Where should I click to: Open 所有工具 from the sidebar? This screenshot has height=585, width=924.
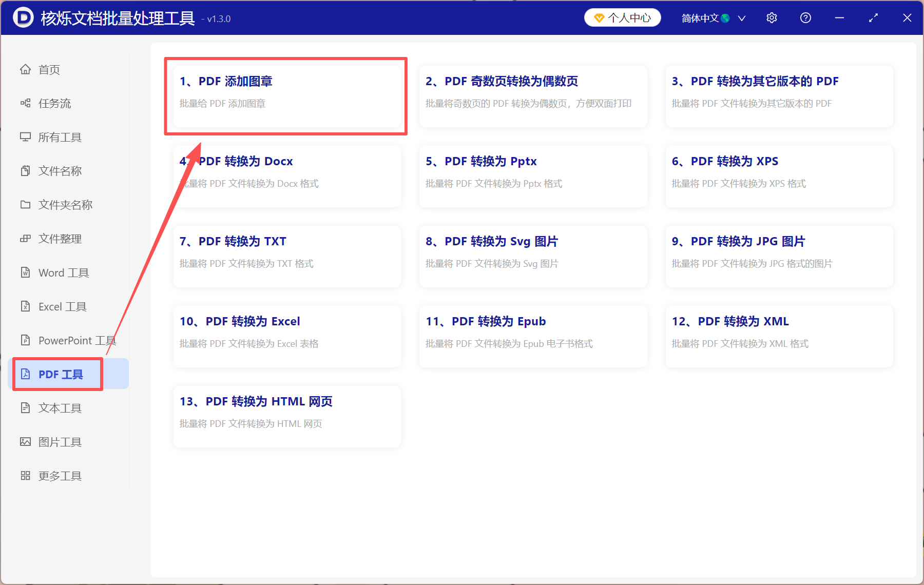click(26, 137)
